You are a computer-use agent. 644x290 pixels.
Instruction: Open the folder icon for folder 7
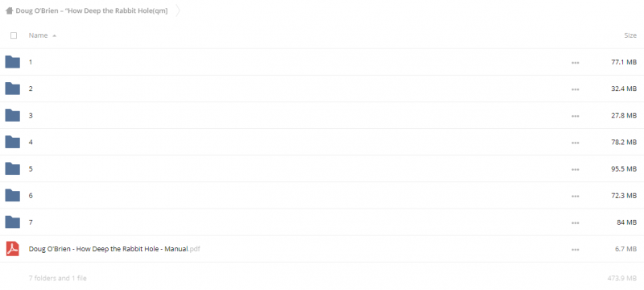tap(12, 222)
